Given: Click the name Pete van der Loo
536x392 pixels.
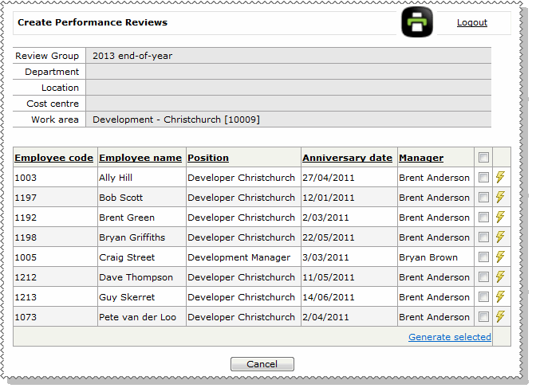Looking at the screenshot, I should click(x=137, y=317).
